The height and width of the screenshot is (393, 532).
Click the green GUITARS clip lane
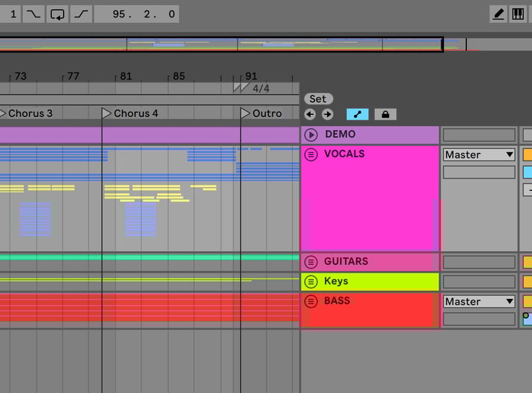coord(150,257)
